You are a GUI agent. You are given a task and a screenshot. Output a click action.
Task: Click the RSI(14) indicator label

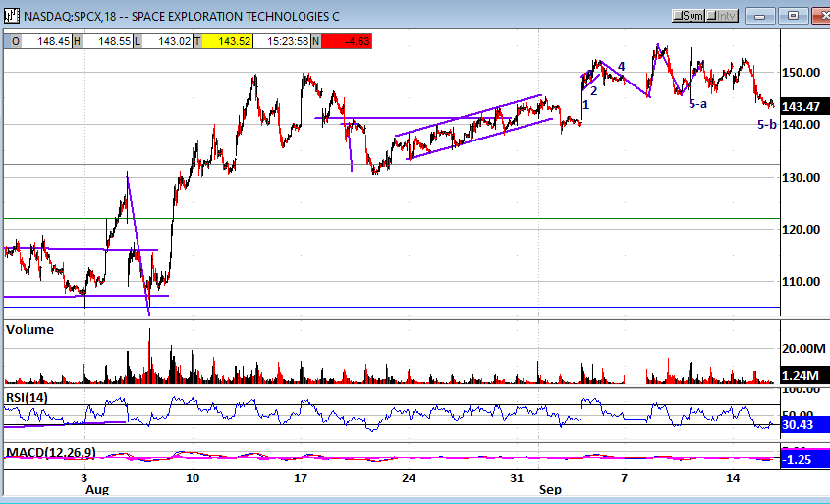[27, 397]
